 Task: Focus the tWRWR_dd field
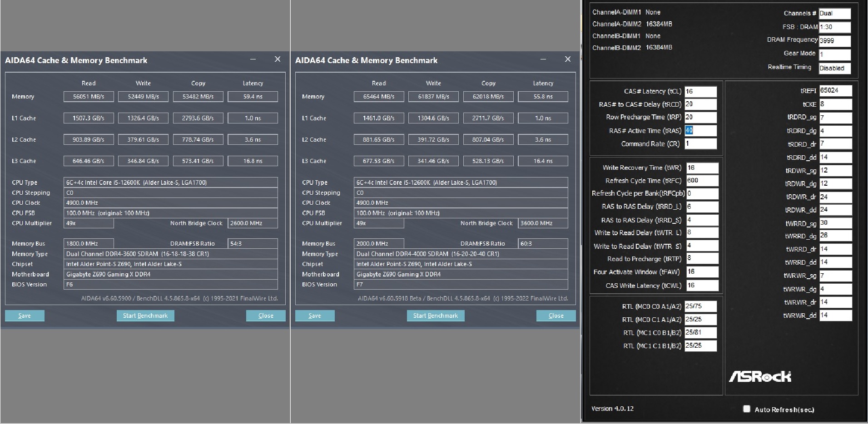point(836,315)
